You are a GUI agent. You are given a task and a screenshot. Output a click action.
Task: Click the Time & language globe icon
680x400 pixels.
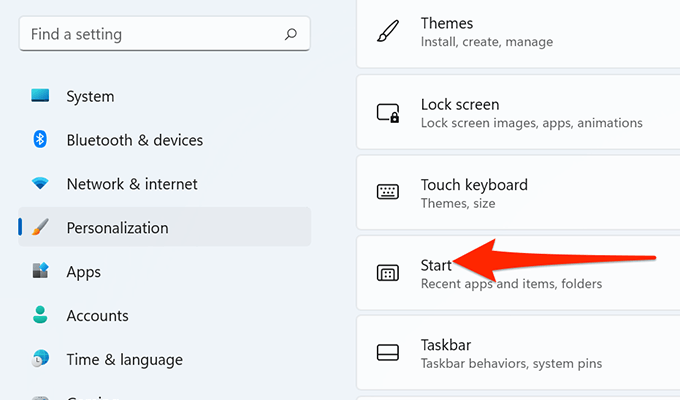[40, 359]
